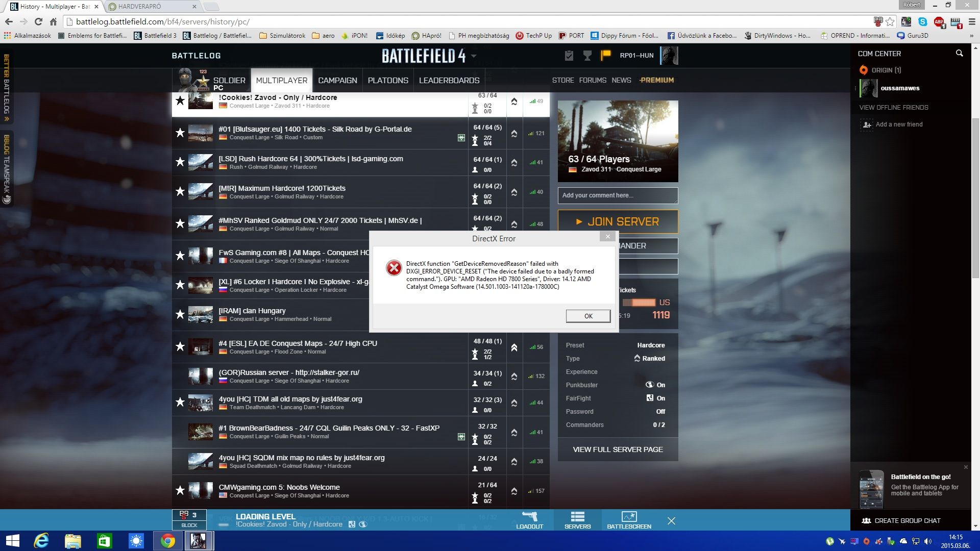Screen dimensions: 980x551
Task: Open the Adblock Plus extension icon
Action: tap(939, 21)
